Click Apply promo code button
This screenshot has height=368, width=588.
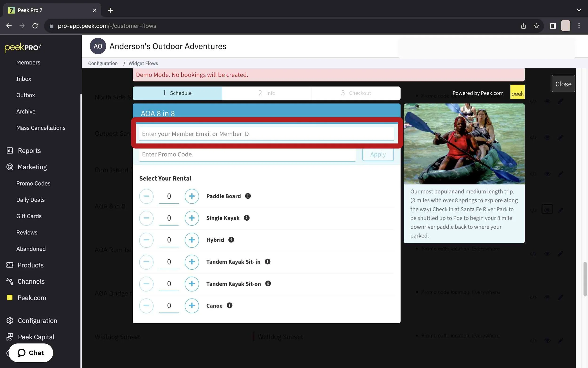pyautogui.click(x=377, y=154)
